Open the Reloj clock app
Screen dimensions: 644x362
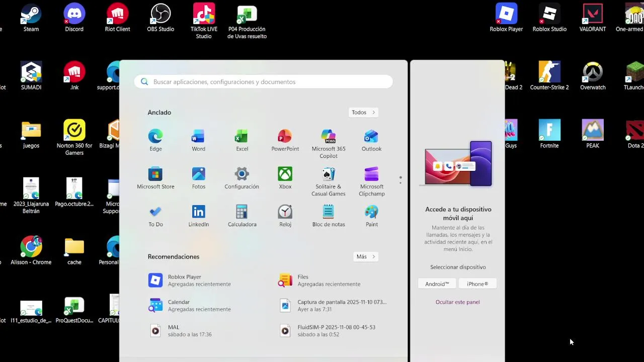(x=285, y=216)
